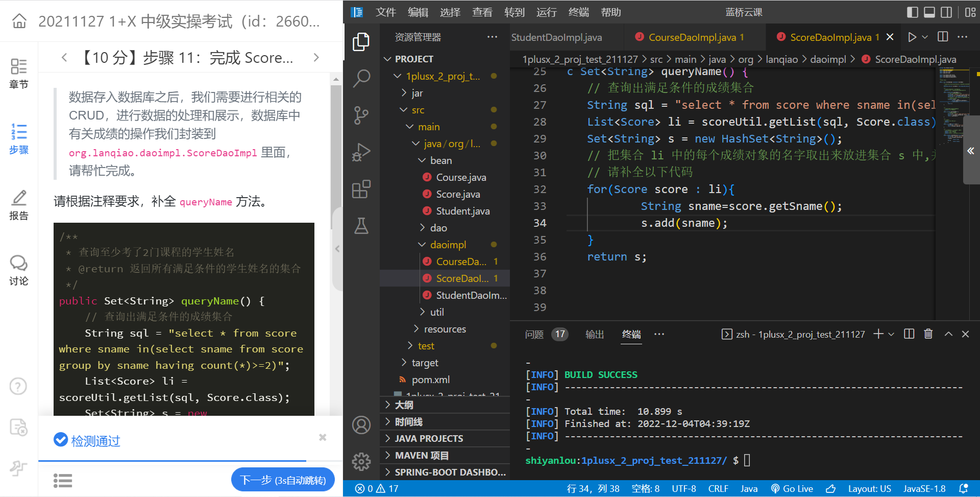Image resolution: width=980 pixels, height=497 pixels.
Task: Collapse the left instruction panel handle
Action: [337, 249]
